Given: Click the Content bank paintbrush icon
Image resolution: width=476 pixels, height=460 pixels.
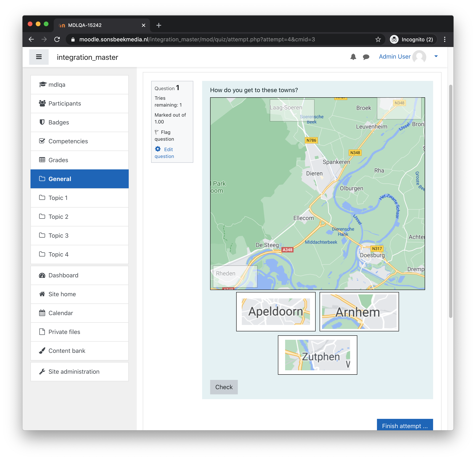Looking at the screenshot, I should (42, 351).
